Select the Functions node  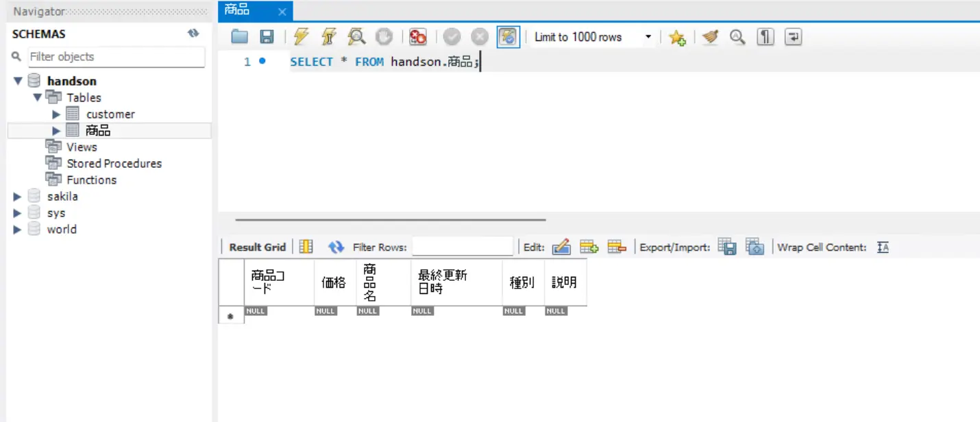click(91, 180)
